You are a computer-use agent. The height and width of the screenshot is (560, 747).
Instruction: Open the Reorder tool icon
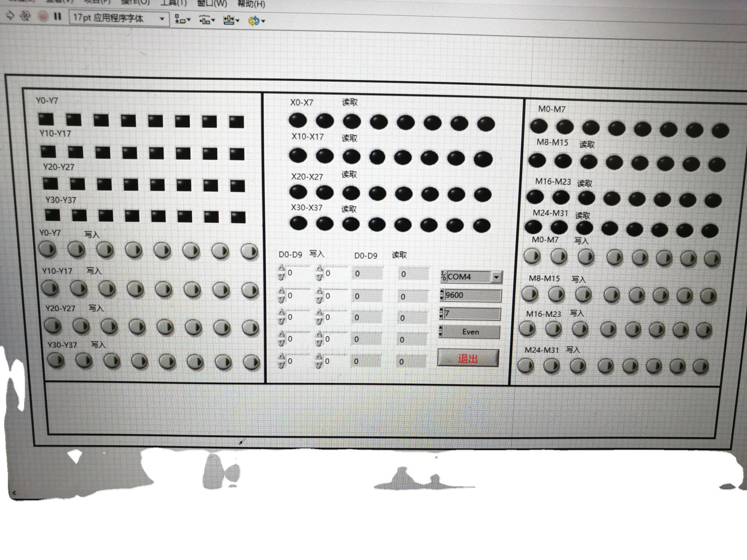click(256, 21)
